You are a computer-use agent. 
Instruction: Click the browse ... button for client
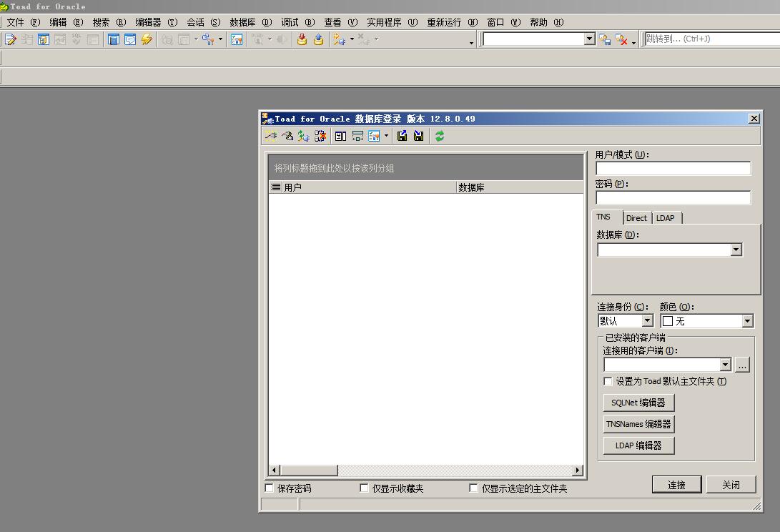coord(741,365)
